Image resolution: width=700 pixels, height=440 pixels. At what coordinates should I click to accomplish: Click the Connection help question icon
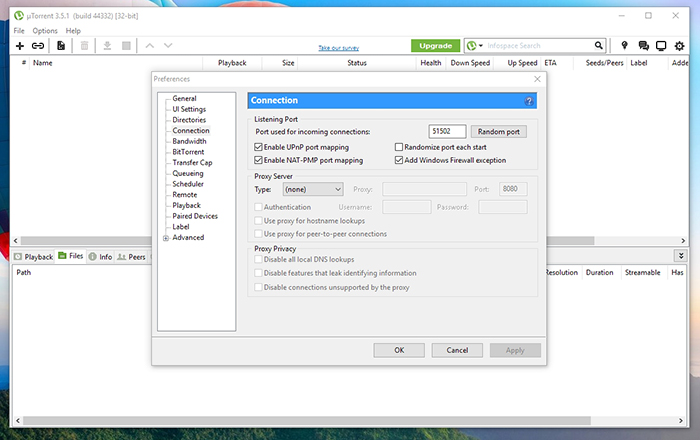coord(529,101)
